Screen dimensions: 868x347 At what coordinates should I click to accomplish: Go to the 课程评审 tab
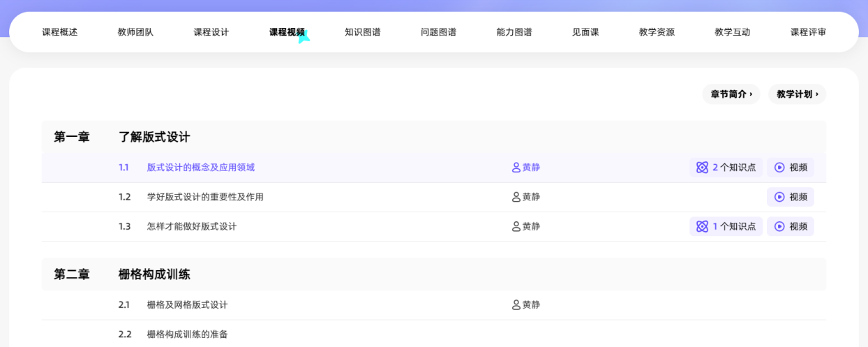pos(808,32)
